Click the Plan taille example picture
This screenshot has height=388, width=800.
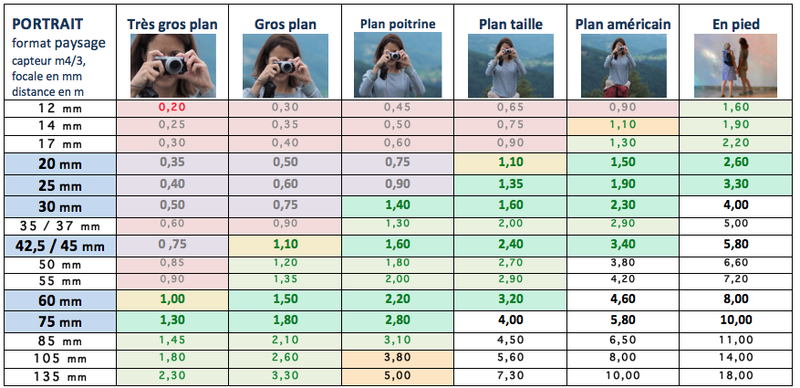tap(511, 65)
